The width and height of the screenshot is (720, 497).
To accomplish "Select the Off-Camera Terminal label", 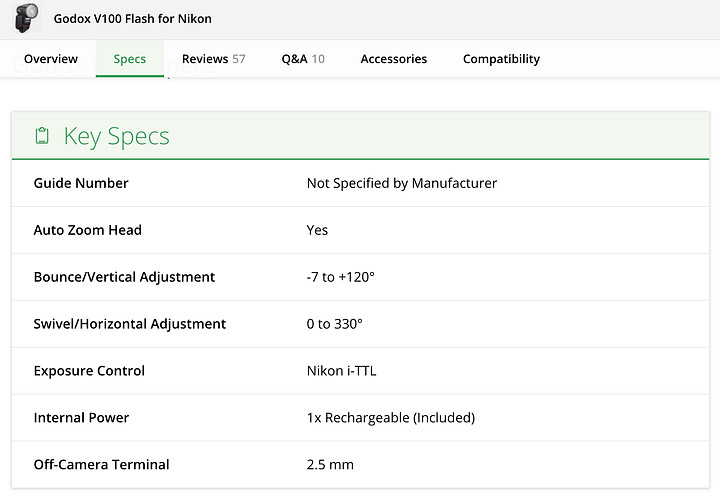I will pyautogui.click(x=101, y=464).
